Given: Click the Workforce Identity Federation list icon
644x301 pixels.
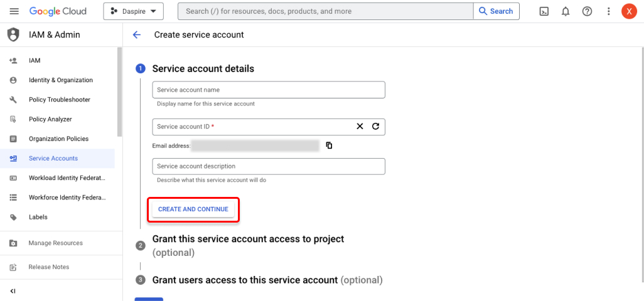Looking at the screenshot, I should click(x=13, y=198).
